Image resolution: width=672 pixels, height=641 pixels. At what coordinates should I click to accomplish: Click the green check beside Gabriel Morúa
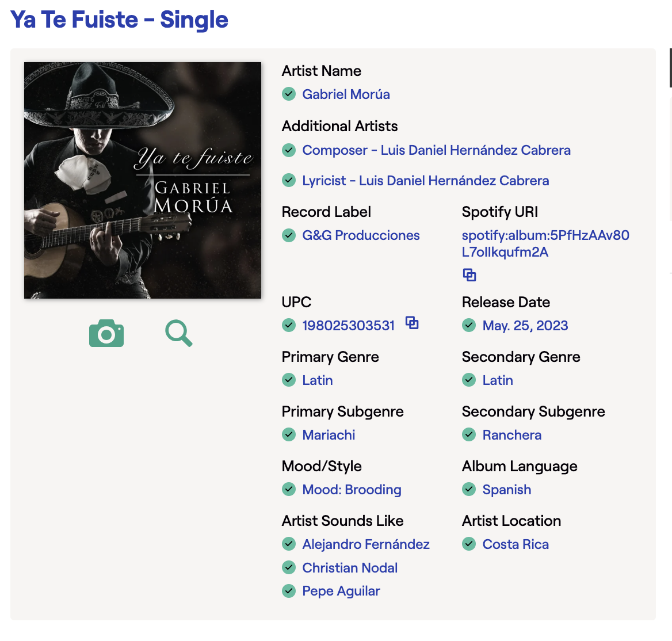click(289, 94)
